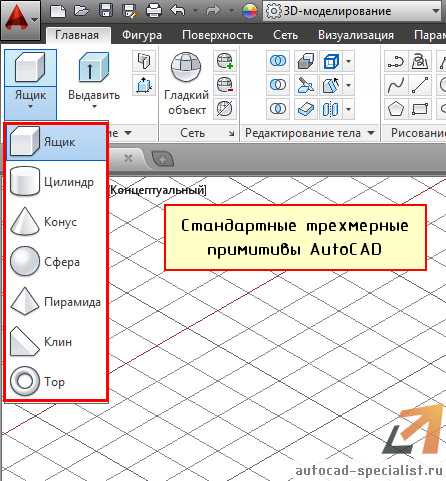Click the crossed-out sphere icon in Сеть panel
Viewport: 446px width, 481px height.
pyautogui.click(x=225, y=109)
